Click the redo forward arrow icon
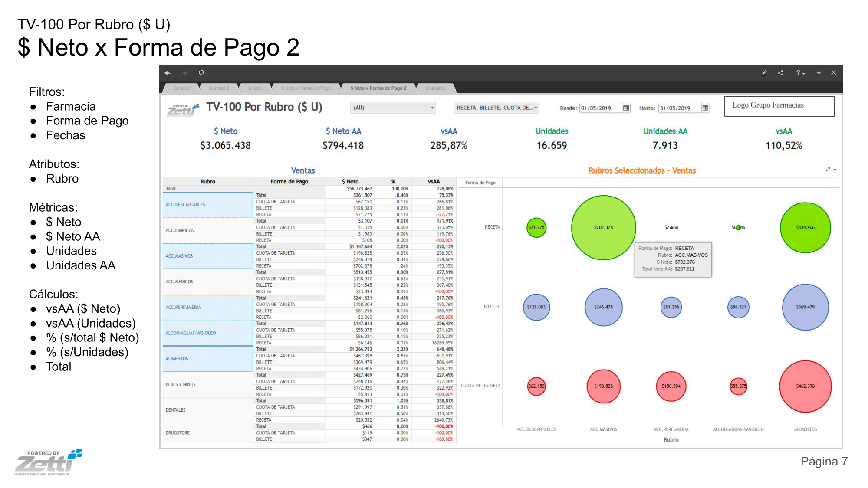This screenshot has height=488, width=868. [184, 73]
